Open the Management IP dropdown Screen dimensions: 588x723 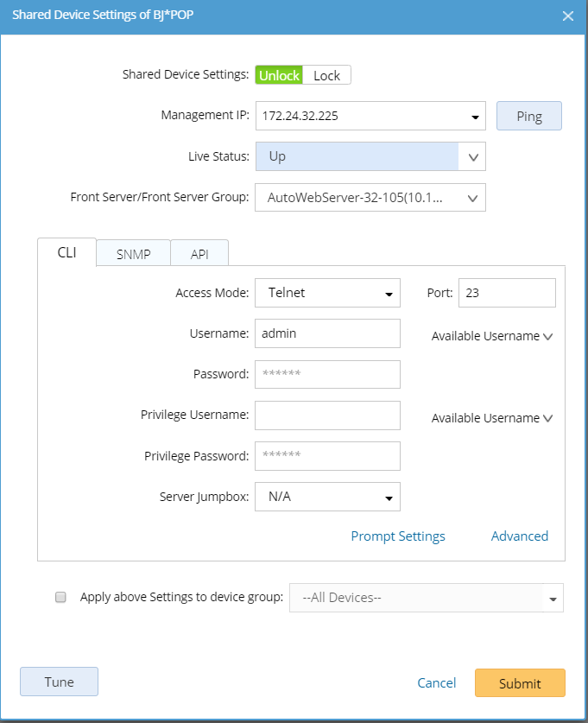tap(475, 116)
